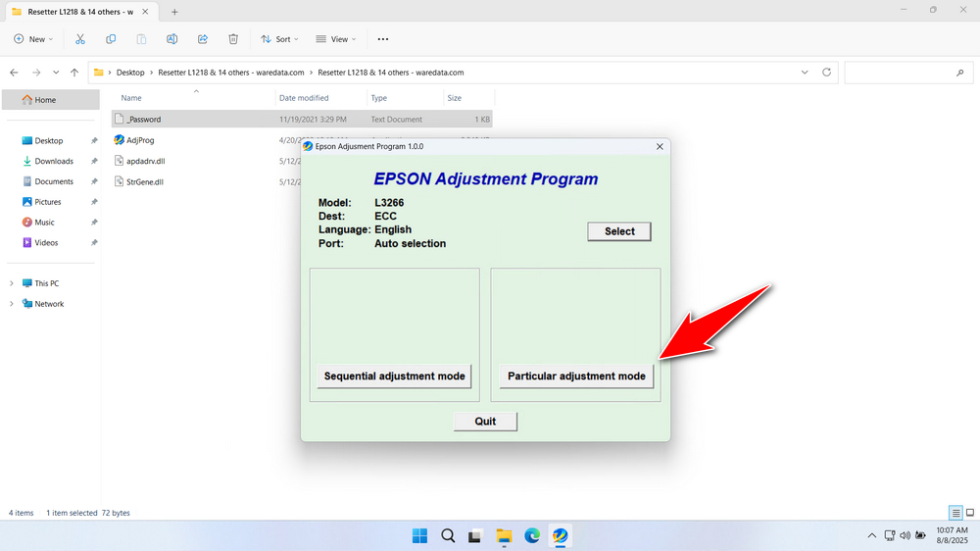980x551 pixels.
Task: Click Sequential adjustment mode button
Action: point(394,376)
